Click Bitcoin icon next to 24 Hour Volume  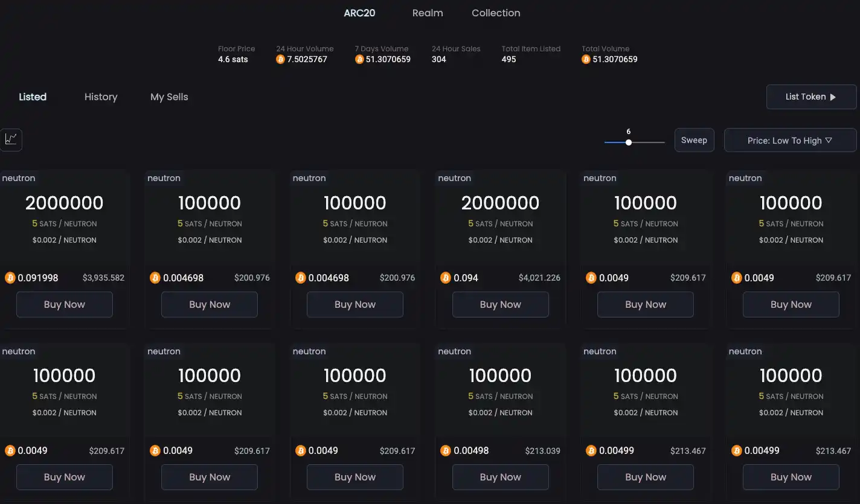tap(280, 59)
